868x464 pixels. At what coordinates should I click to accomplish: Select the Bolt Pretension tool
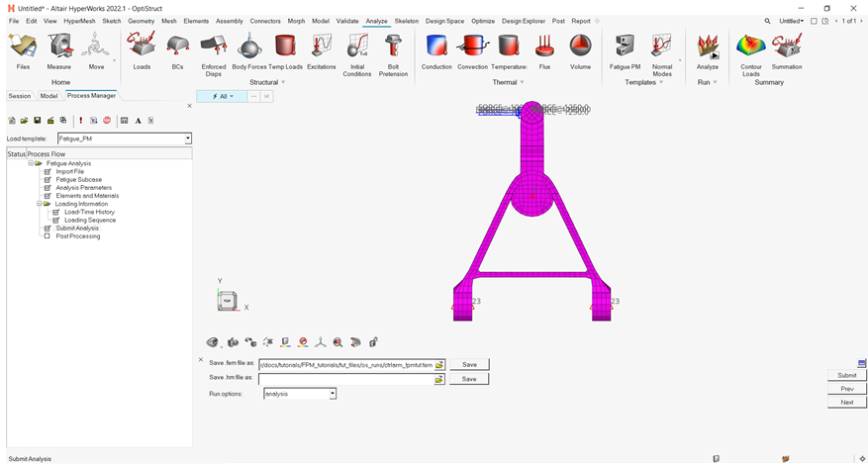393,46
